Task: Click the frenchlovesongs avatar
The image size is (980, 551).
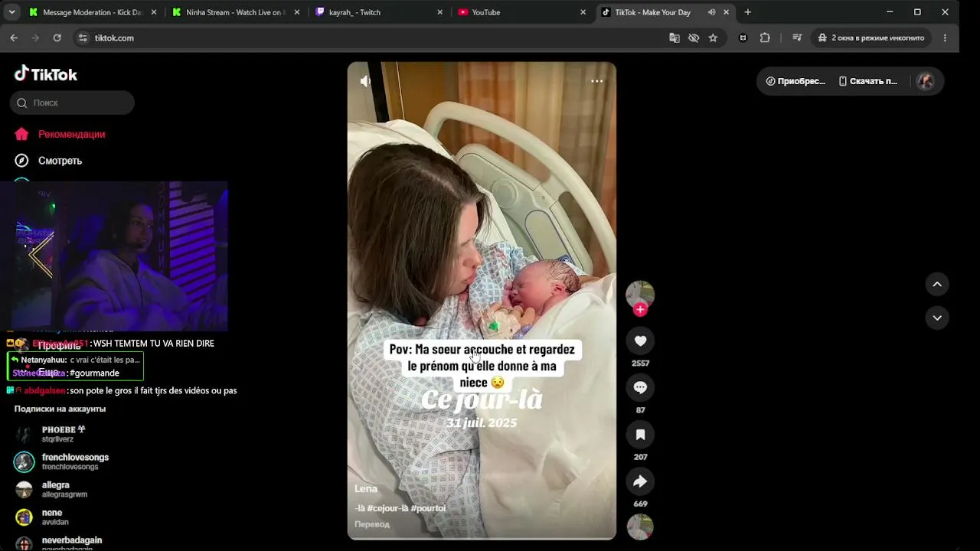Action: (x=24, y=462)
